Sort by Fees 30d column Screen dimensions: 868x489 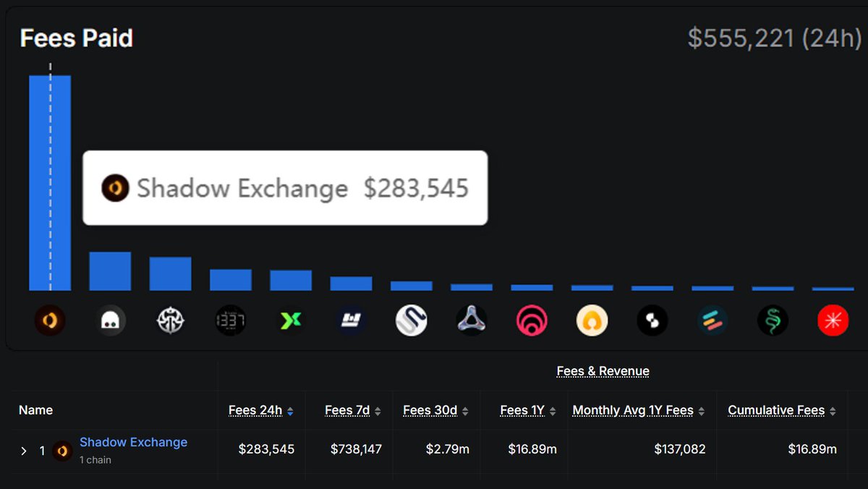(435, 410)
